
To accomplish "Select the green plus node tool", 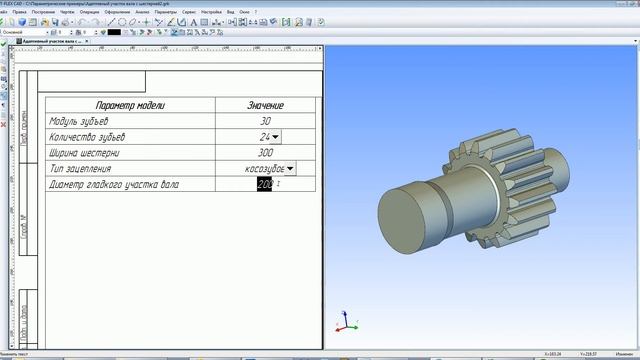I will pos(146,22).
